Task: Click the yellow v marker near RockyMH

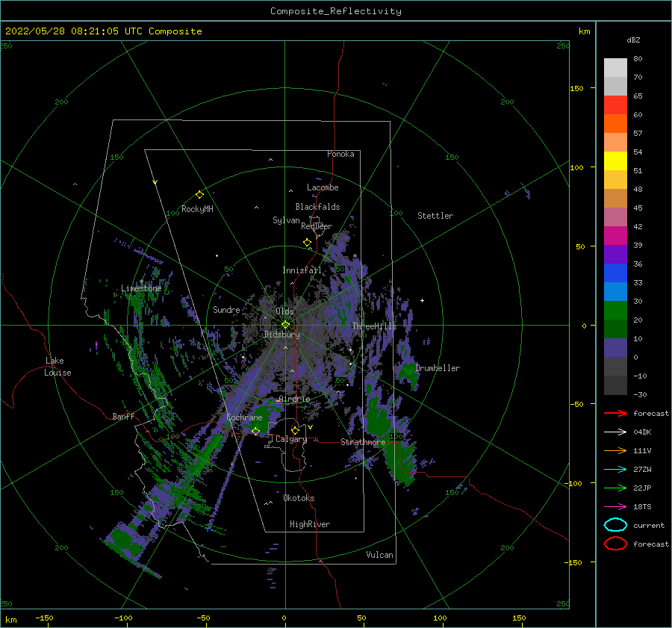Action: click(x=155, y=182)
